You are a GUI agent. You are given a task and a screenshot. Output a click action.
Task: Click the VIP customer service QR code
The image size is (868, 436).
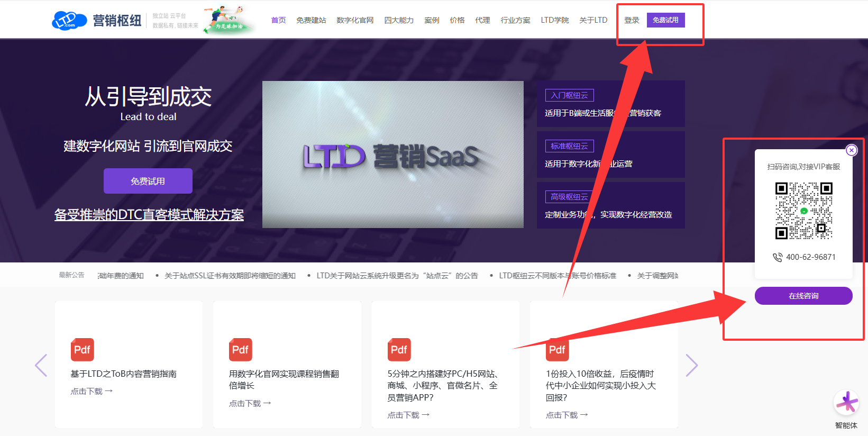(803, 211)
